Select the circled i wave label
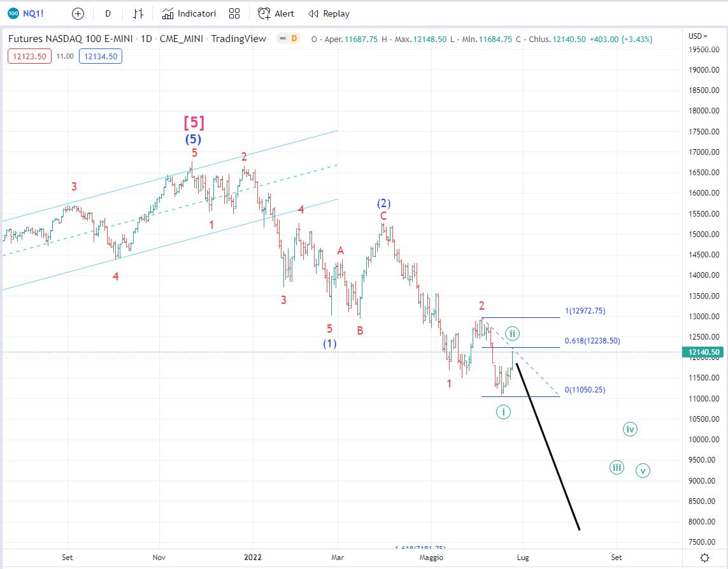Screen dimensions: 728x569 503,412
